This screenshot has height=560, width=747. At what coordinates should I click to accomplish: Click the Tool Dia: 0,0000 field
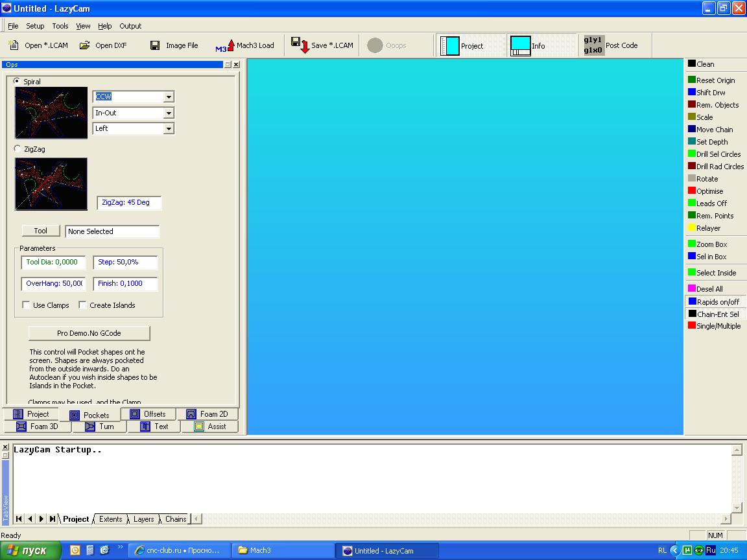[x=53, y=262]
